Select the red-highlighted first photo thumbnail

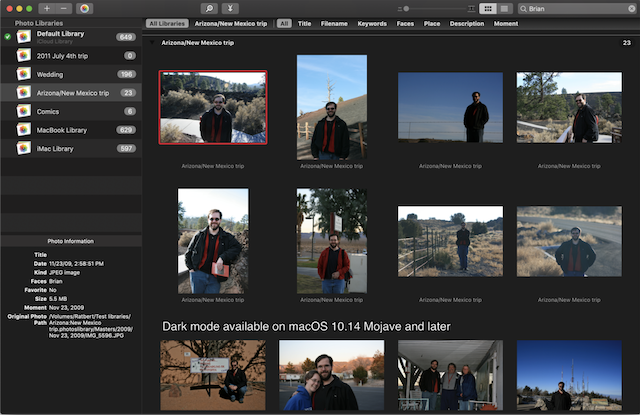213,107
